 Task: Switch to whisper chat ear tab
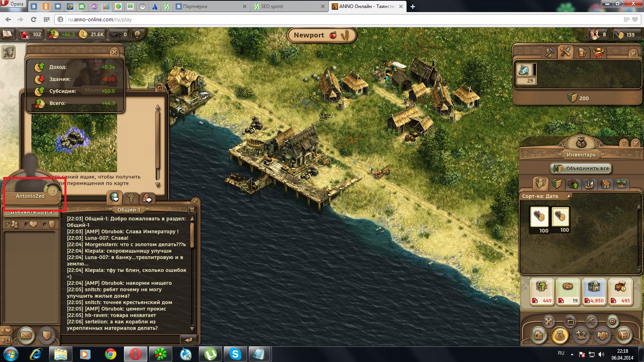click(x=147, y=197)
